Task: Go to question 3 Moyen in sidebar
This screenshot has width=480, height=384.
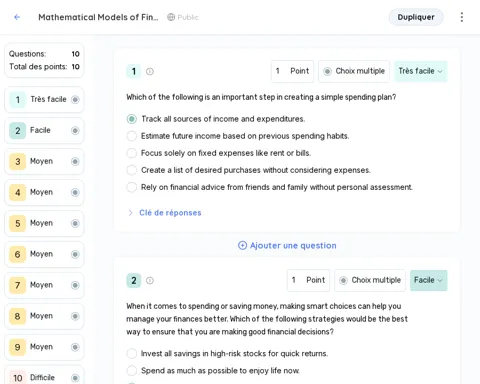Action: [x=44, y=161]
